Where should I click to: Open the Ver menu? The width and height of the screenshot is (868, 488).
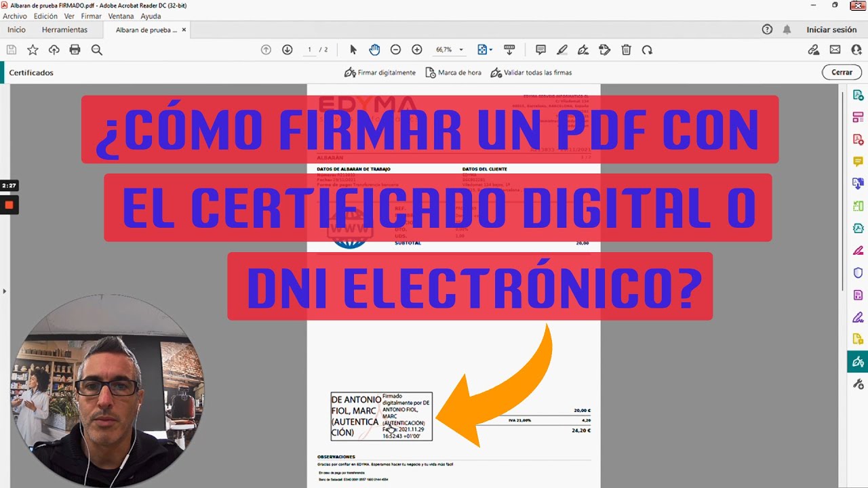click(x=69, y=16)
